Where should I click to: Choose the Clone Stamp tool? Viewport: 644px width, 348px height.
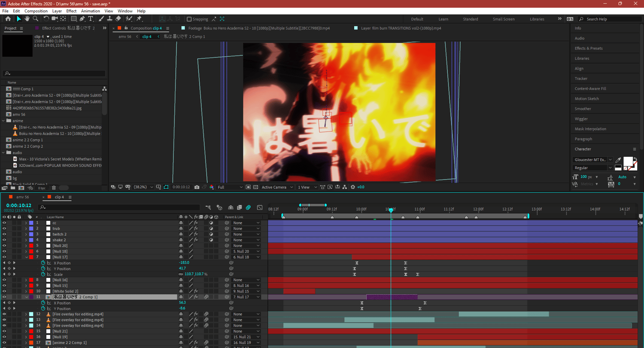click(x=109, y=19)
